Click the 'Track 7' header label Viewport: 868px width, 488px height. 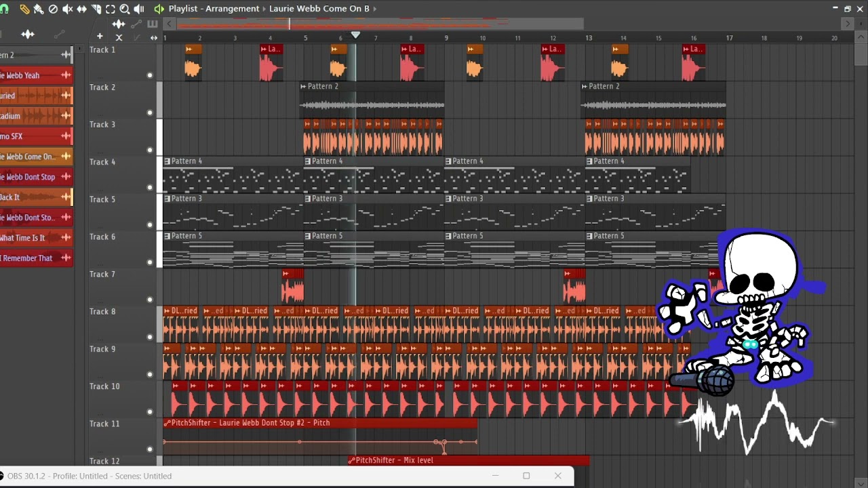(102, 274)
